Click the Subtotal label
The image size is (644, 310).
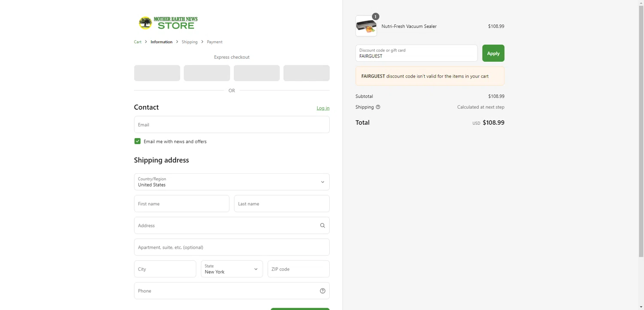tap(364, 96)
